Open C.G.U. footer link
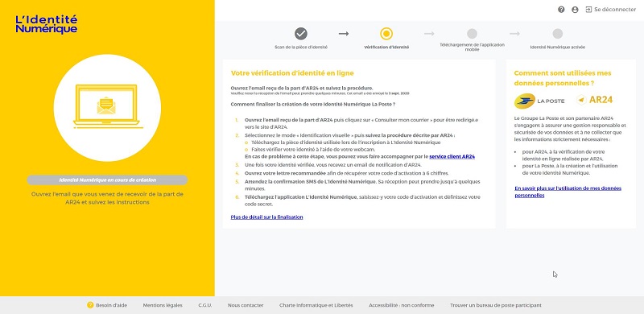Screen dimensions: 644x314 [205, 305]
